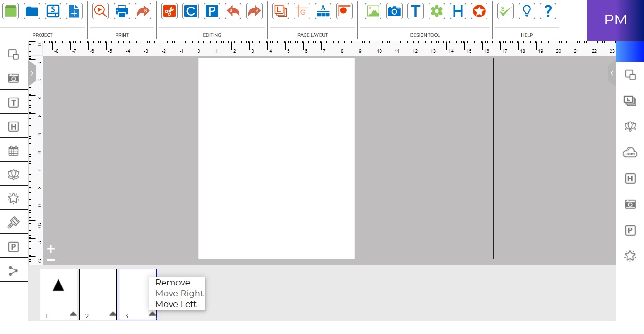Open the .com cloud icon on right sidebar
Screen dimensions: 644x334
pos(630,152)
